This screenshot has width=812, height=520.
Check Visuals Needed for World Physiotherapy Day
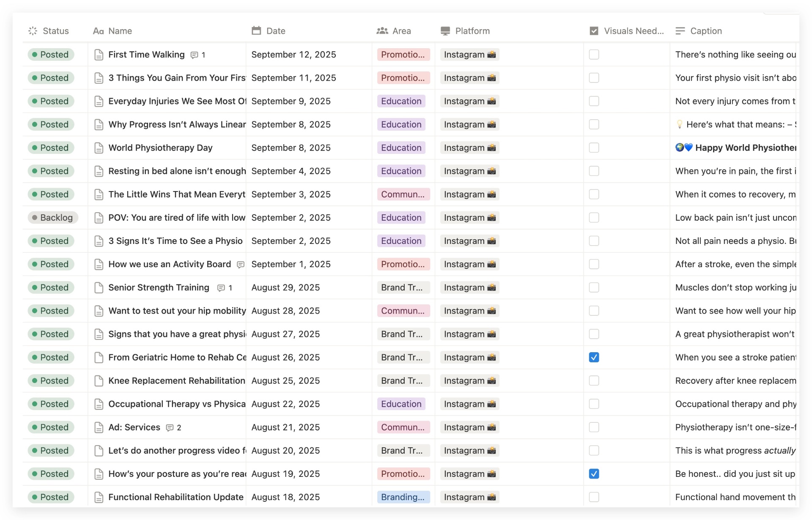(594, 148)
